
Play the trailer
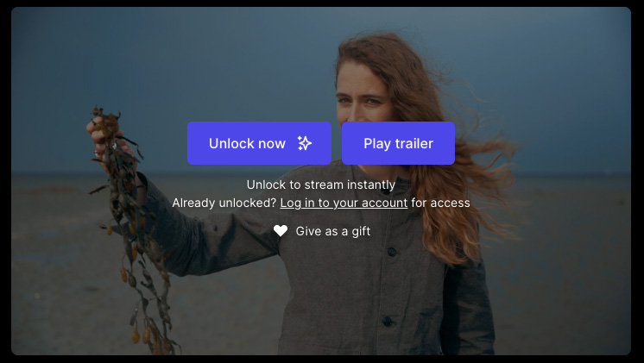pyautogui.click(x=398, y=143)
